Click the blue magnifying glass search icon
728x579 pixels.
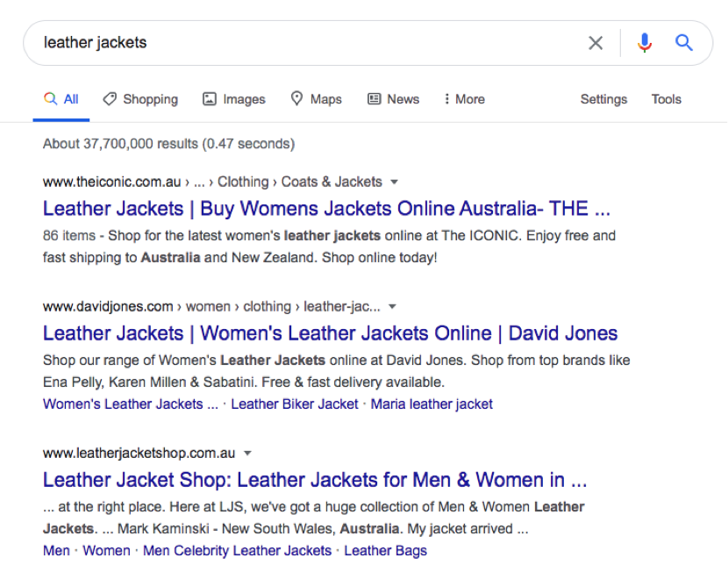coord(684,43)
